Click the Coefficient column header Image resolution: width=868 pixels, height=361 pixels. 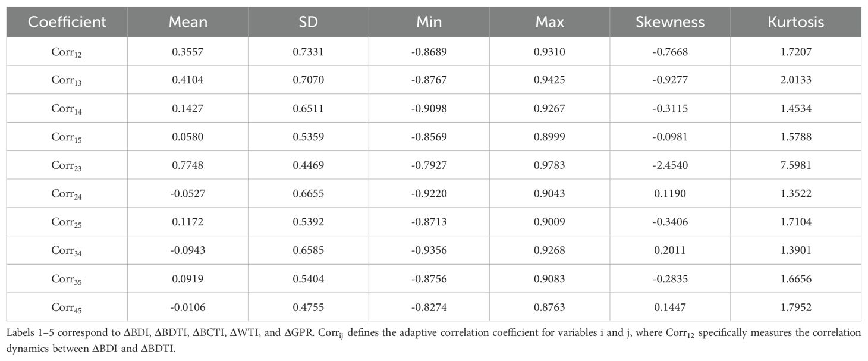click(67, 22)
